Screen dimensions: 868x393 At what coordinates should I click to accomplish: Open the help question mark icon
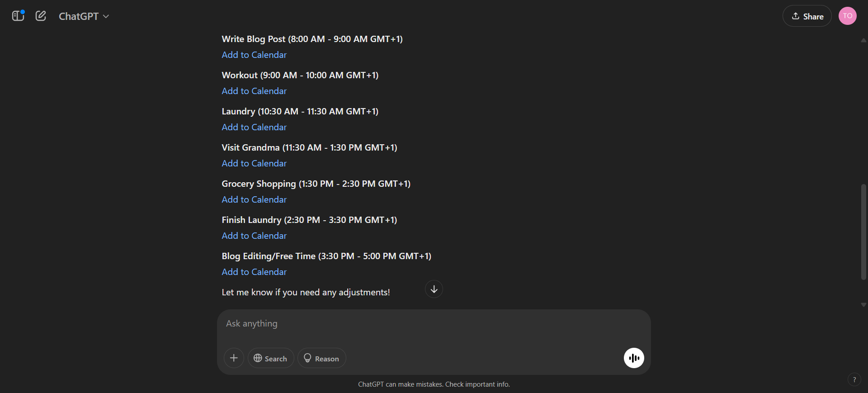[x=854, y=380]
